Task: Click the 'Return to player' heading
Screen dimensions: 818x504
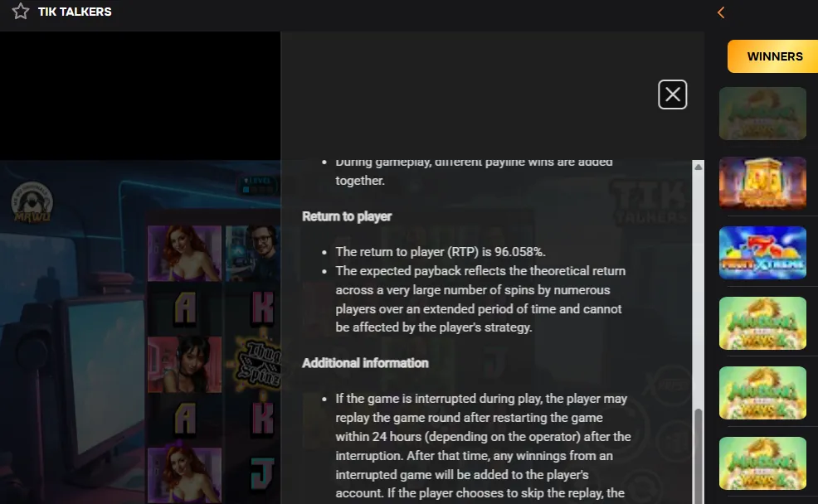Action: pos(347,216)
